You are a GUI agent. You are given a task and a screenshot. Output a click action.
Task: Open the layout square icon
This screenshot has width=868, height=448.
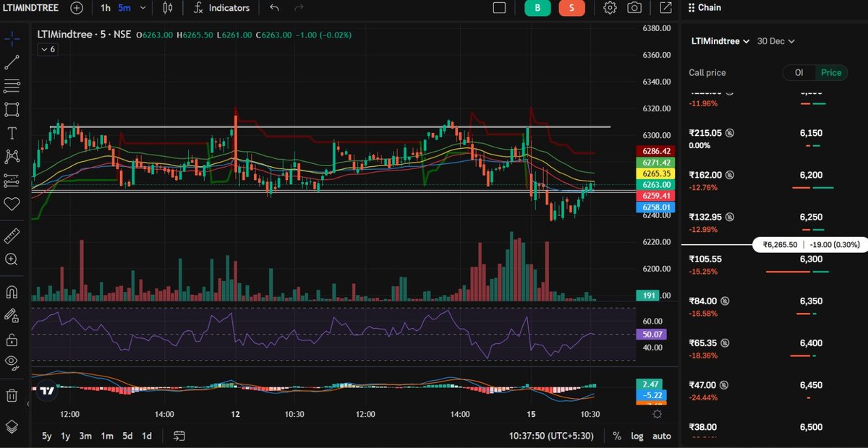pos(499,8)
